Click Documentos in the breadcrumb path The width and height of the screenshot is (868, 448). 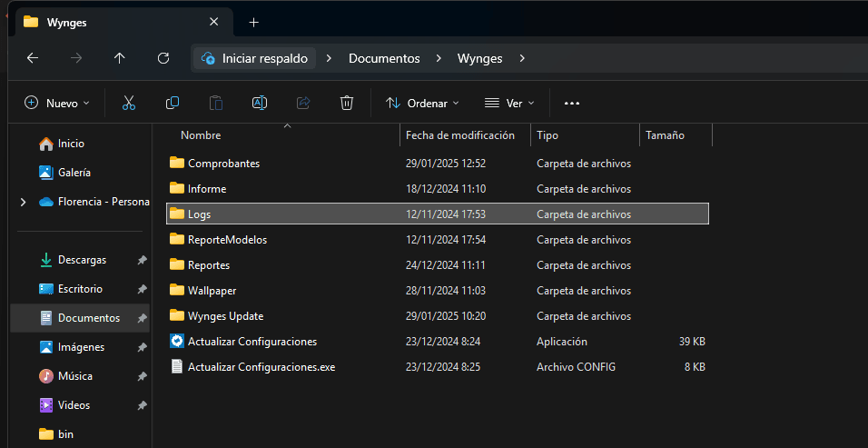click(384, 58)
